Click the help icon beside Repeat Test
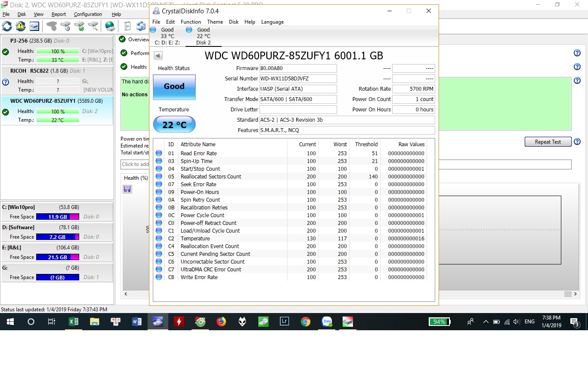The height and width of the screenshot is (387, 588). (x=577, y=141)
